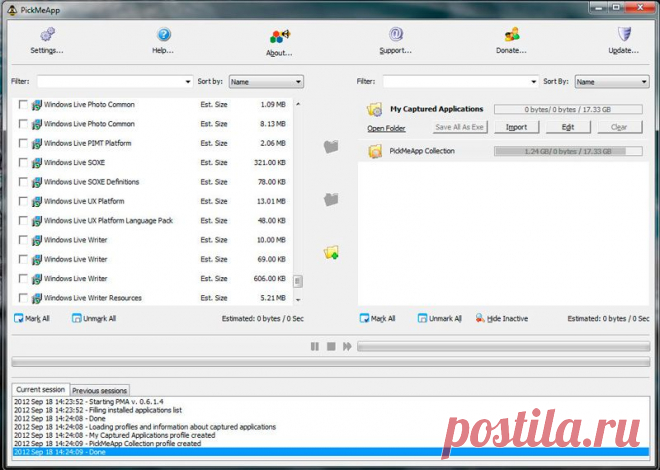This screenshot has width=660, height=470.
Task: Click the left scrollbar thumb
Action: click(298, 281)
